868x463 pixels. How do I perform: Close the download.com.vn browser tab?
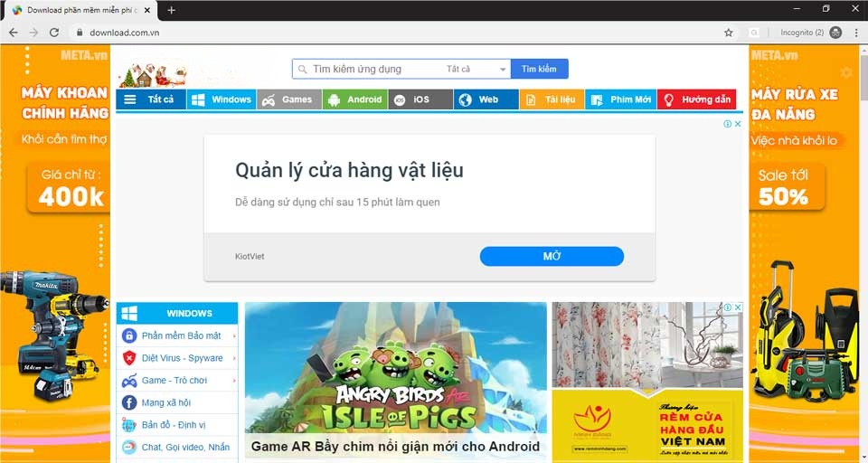147,10
